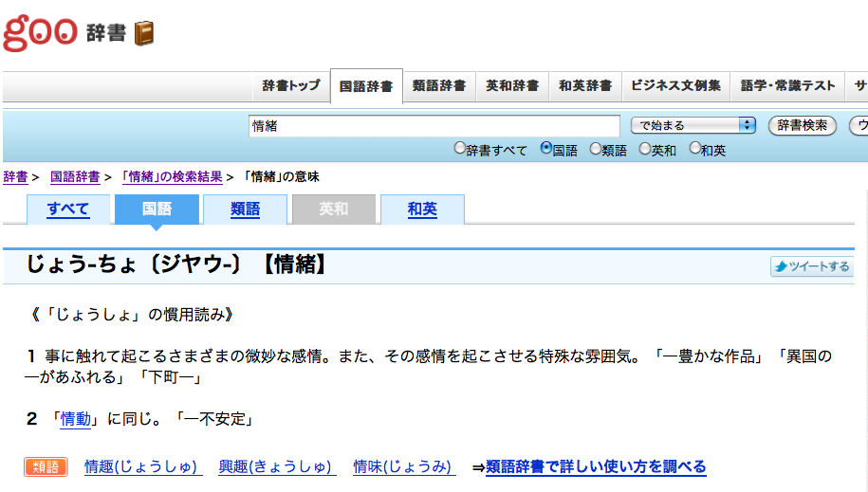Image resolution: width=868 pixels, height=492 pixels.
Task: Choose the 類語 radio option
Action: pos(596,148)
